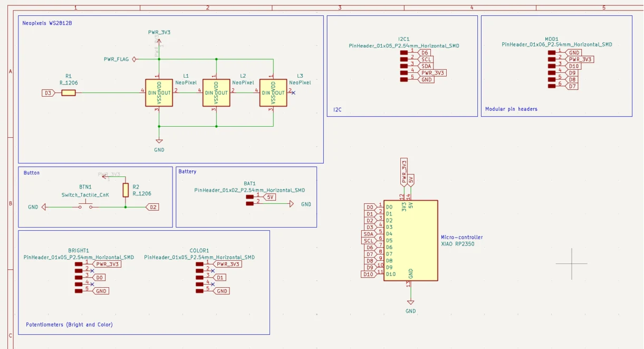The width and height of the screenshot is (644, 349).
Task: Select the R2 resistor symbol
Action: 127,191
